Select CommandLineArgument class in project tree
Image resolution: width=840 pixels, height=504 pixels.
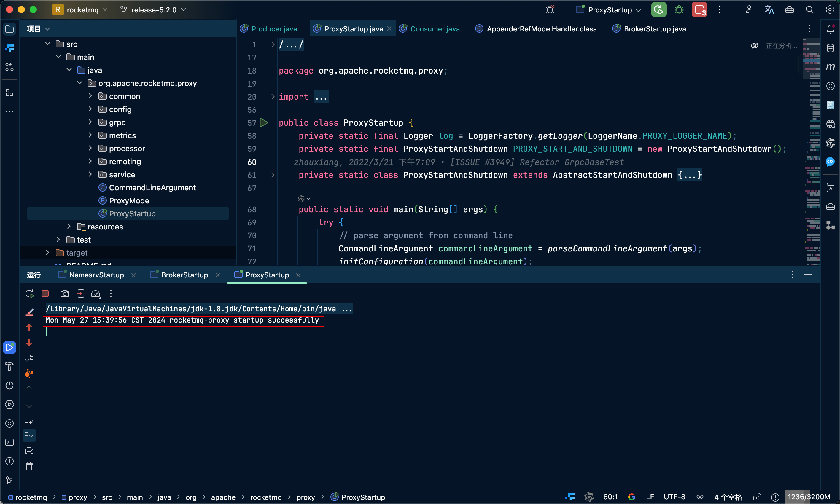tap(152, 187)
